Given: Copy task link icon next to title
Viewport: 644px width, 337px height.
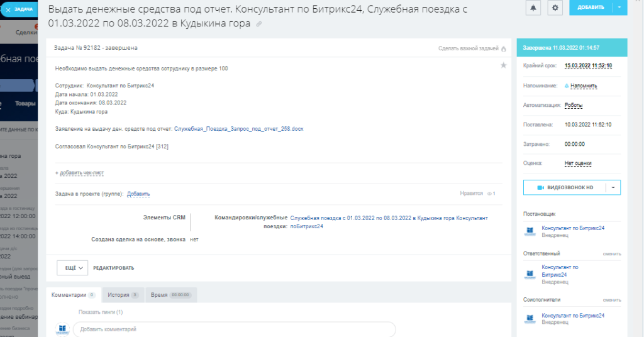Looking at the screenshot, I should pyautogui.click(x=258, y=25).
